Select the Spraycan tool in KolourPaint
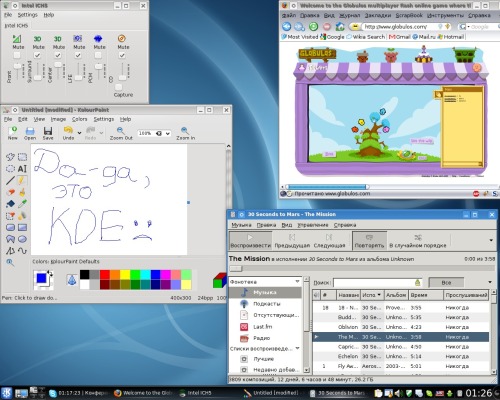 click(22, 216)
